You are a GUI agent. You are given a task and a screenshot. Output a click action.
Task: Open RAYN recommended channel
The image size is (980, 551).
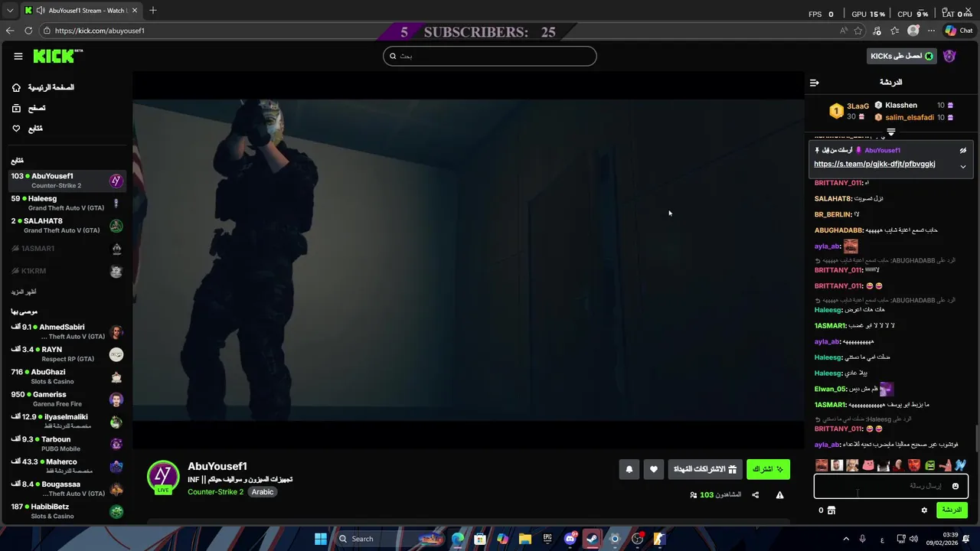tap(67, 354)
